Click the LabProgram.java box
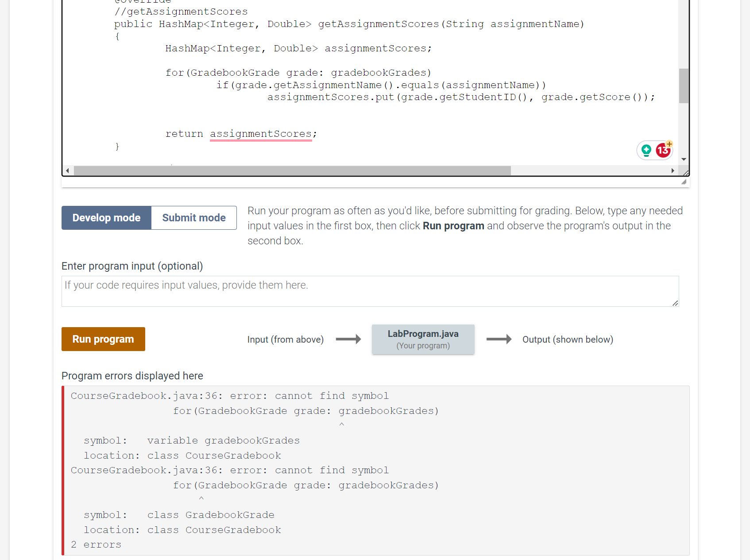This screenshot has height=560, width=750. tap(423, 339)
